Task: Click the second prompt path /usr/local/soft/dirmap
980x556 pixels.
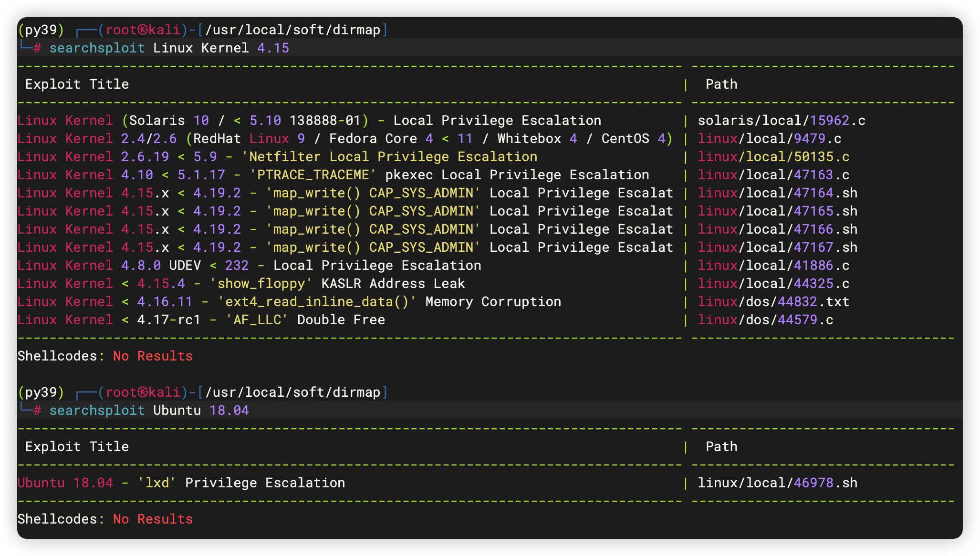Action: [293, 392]
